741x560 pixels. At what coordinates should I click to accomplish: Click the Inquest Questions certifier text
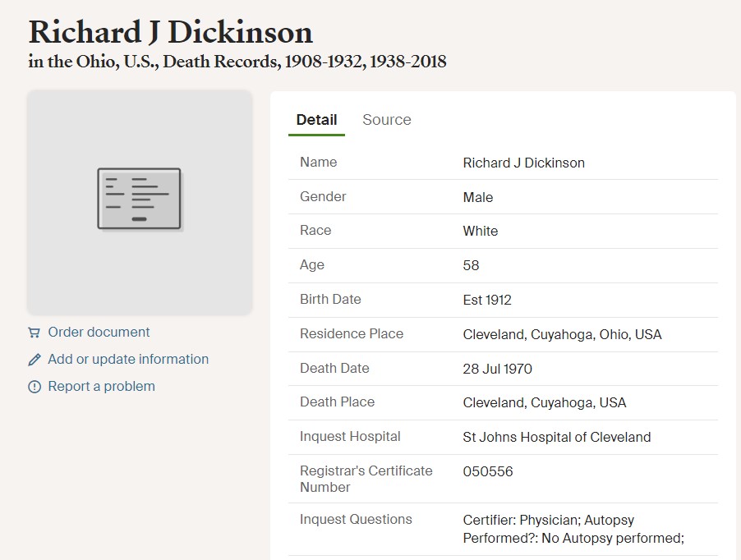coord(573,529)
